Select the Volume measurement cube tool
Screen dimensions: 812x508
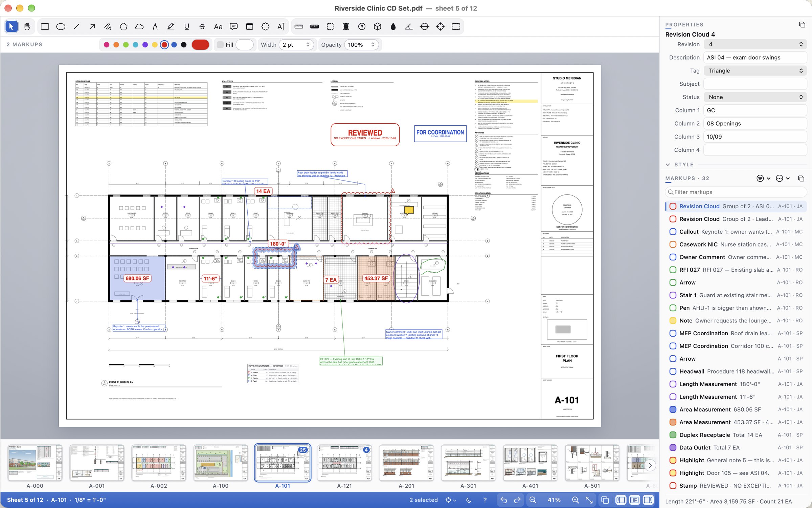[377, 26]
